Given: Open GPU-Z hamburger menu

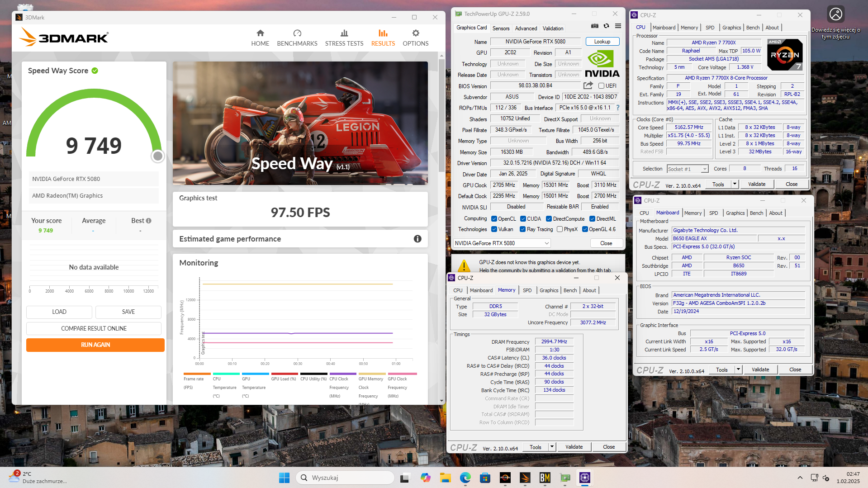Looking at the screenshot, I should click(x=618, y=26).
